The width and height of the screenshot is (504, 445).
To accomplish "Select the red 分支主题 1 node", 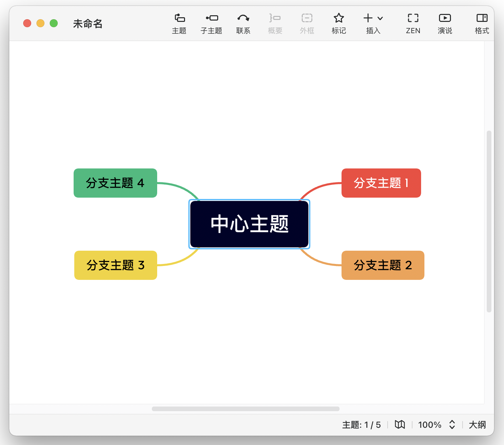I will [x=381, y=183].
